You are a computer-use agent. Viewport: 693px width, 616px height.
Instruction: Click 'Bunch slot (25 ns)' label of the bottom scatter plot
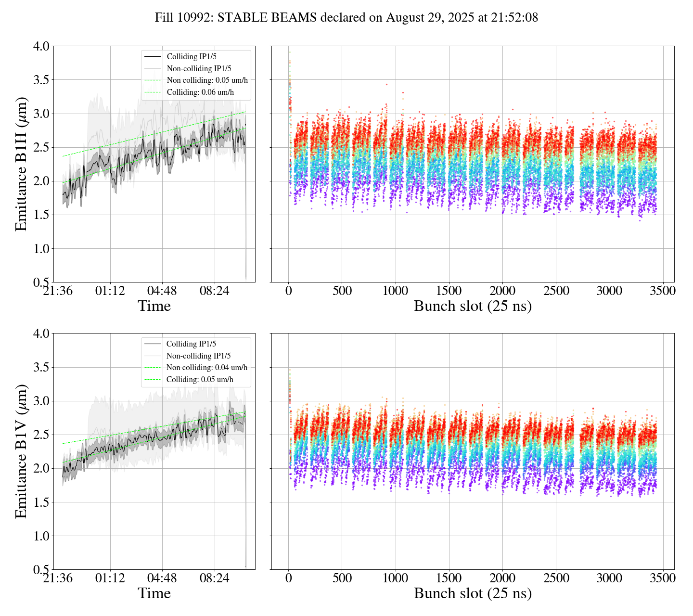(x=473, y=593)
